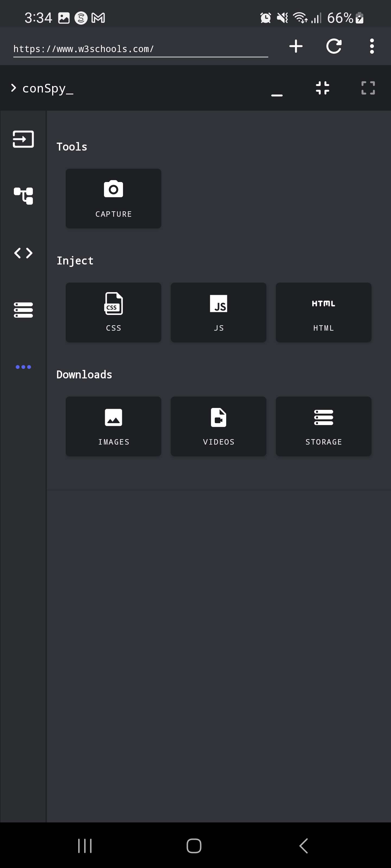The image size is (391, 868).
Task: Expand conSpy panel to fullscreen
Action: [368, 88]
